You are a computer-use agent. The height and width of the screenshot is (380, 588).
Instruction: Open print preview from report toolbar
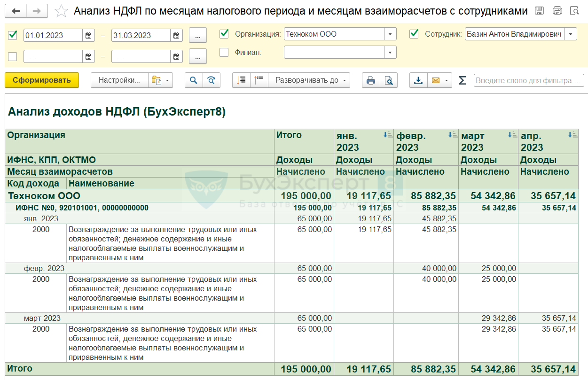click(x=389, y=80)
